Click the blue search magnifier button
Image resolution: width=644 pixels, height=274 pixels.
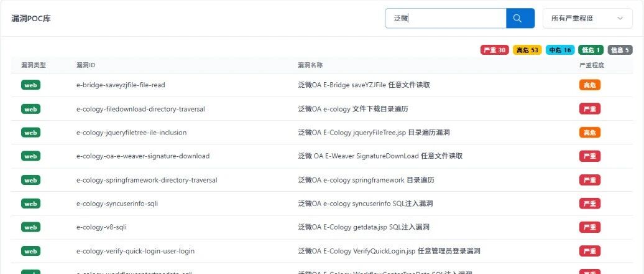pyautogui.click(x=520, y=19)
